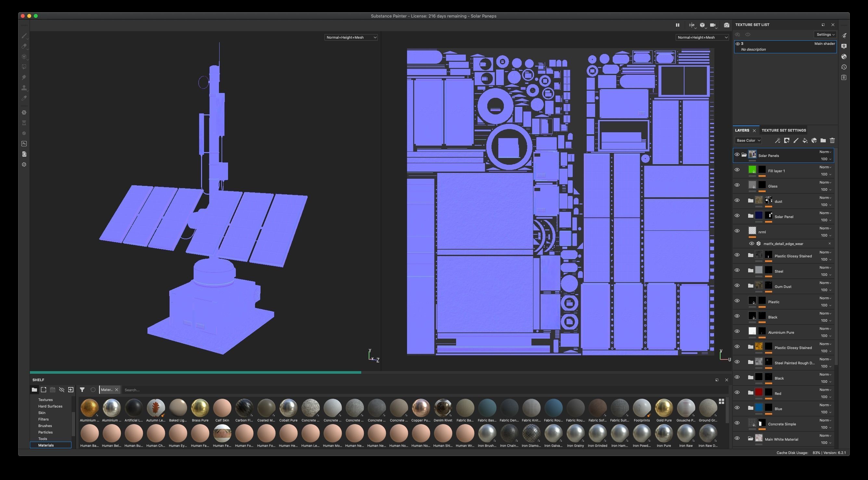868x480 pixels.
Task: Open the 3D view mode cube icon
Action: [x=702, y=25]
